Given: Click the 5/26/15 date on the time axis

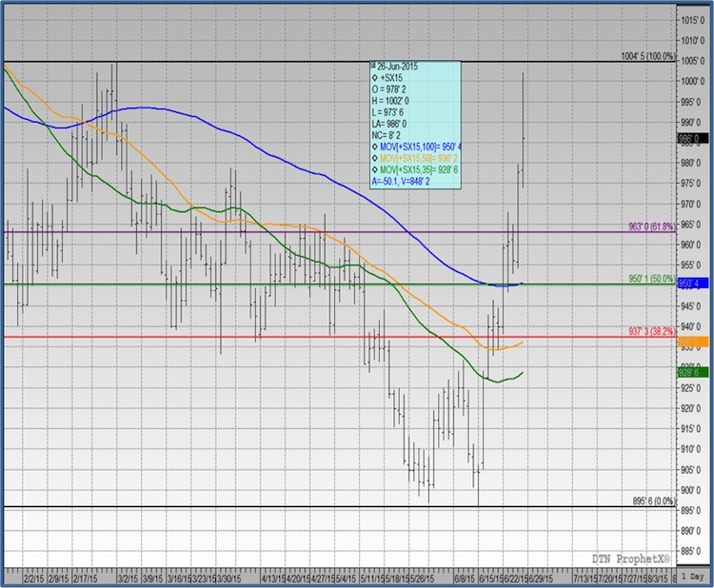Looking at the screenshot, I should pos(422,578).
